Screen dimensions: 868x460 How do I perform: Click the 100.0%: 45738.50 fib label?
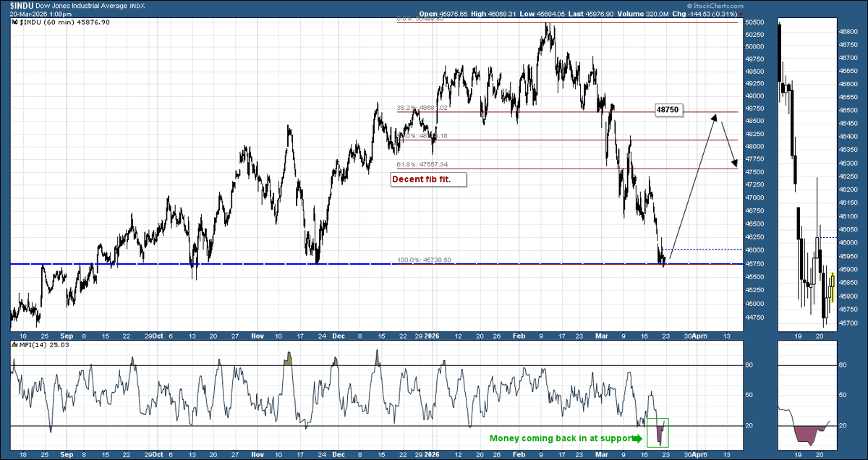[424, 260]
